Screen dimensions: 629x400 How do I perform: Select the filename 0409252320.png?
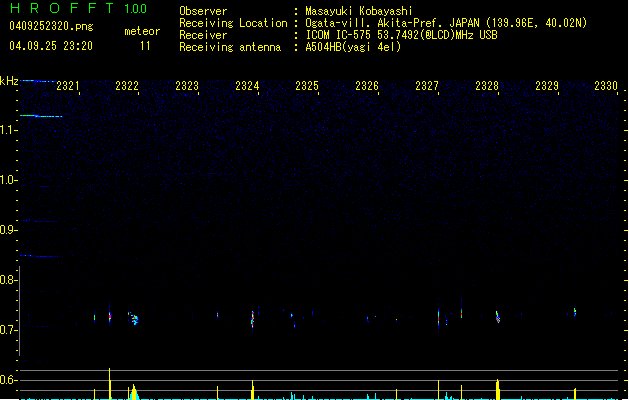[51, 26]
